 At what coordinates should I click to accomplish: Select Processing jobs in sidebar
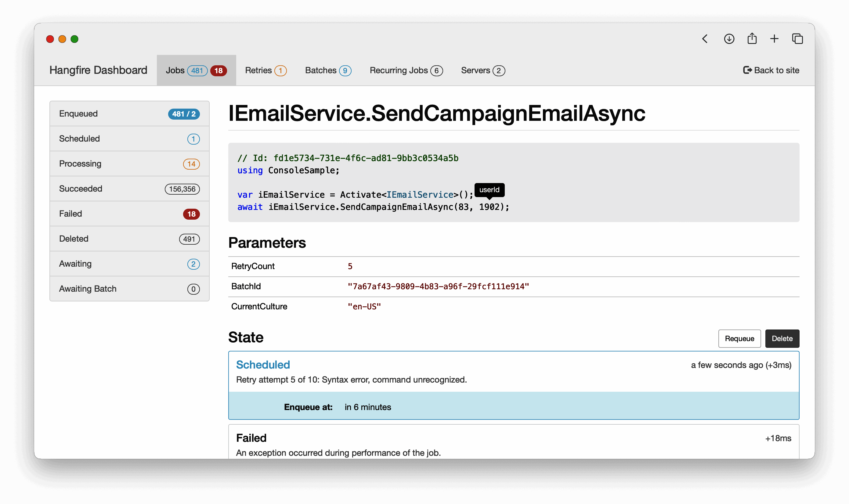pos(129,164)
